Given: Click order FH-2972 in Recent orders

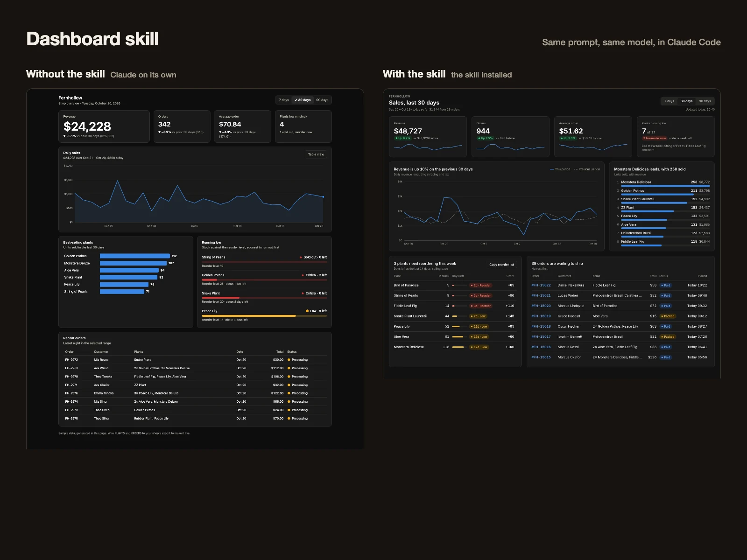Looking at the screenshot, I should (71, 360).
